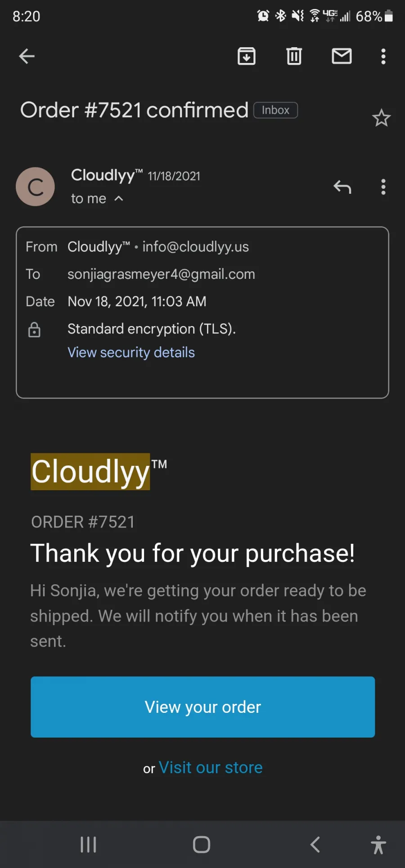Tap the Cloudlyy sender avatar
Viewport: 405px width, 868px height.
[35, 187]
